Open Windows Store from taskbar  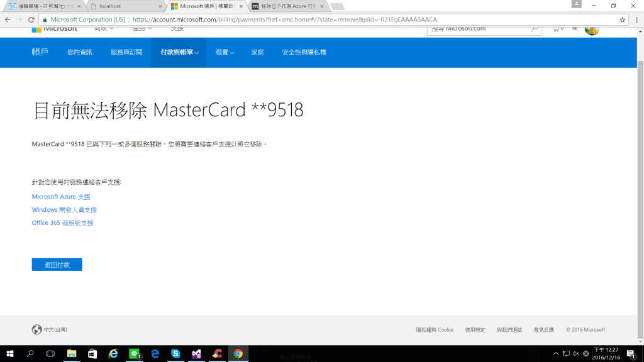92,353
